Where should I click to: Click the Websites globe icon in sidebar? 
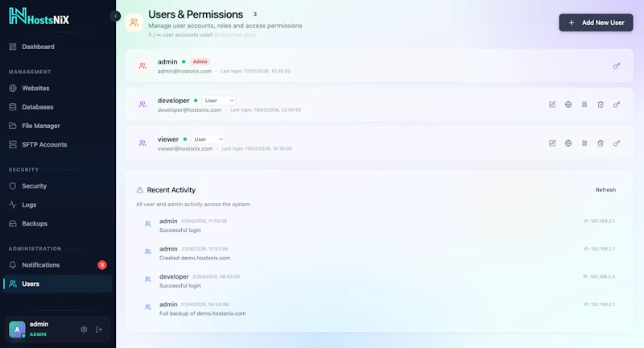tap(13, 89)
